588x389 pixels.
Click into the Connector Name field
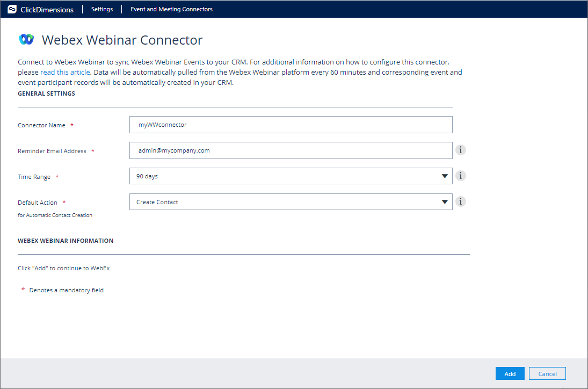[291, 125]
